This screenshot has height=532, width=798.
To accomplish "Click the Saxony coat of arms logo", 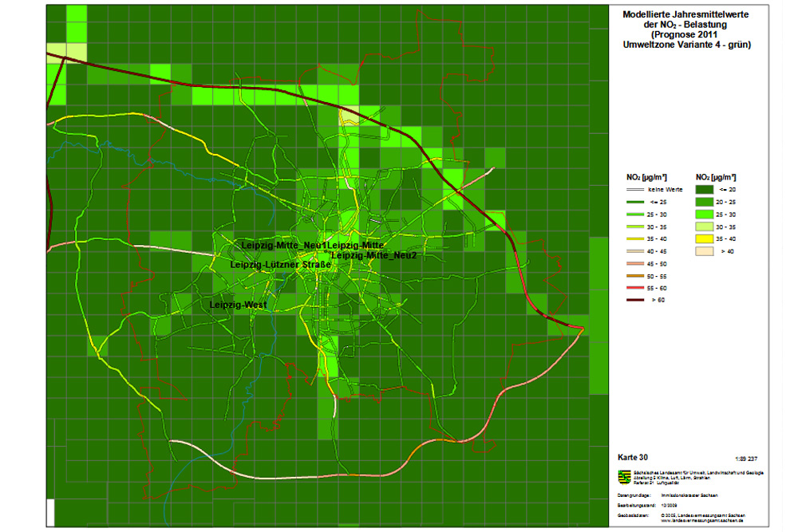I will pyautogui.click(x=624, y=477).
